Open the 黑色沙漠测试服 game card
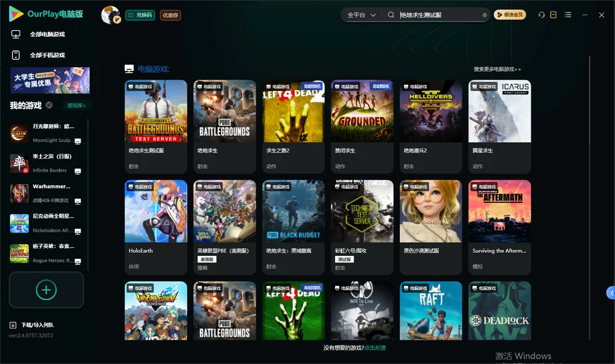This screenshot has width=615, height=364. tap(430, 227)
